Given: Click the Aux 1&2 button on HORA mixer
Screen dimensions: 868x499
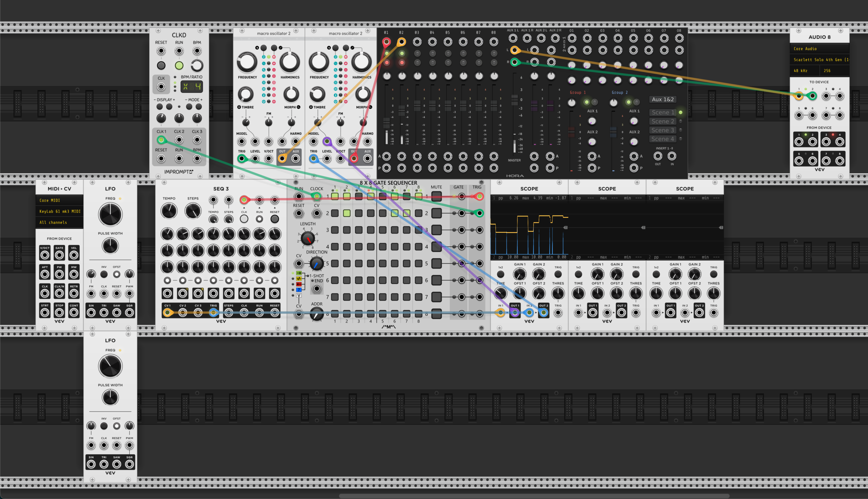Looking at the screenshot, I should pos(663,99).
